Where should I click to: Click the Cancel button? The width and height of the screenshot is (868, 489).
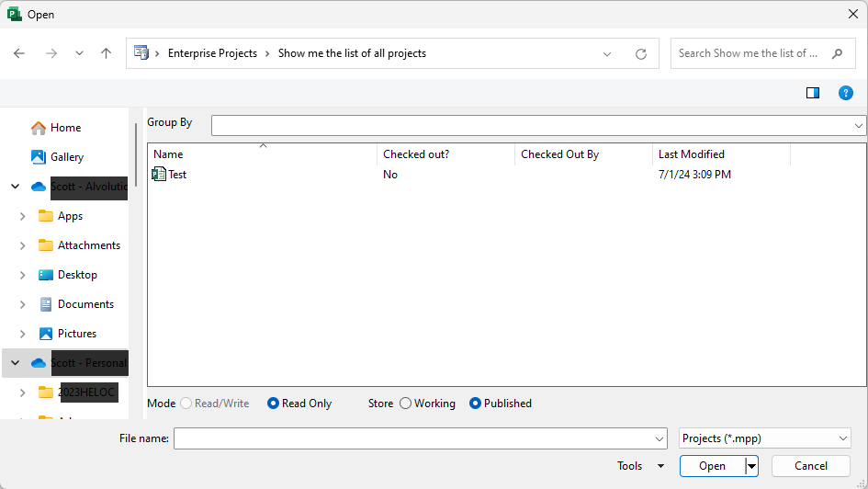click(811, 466)
